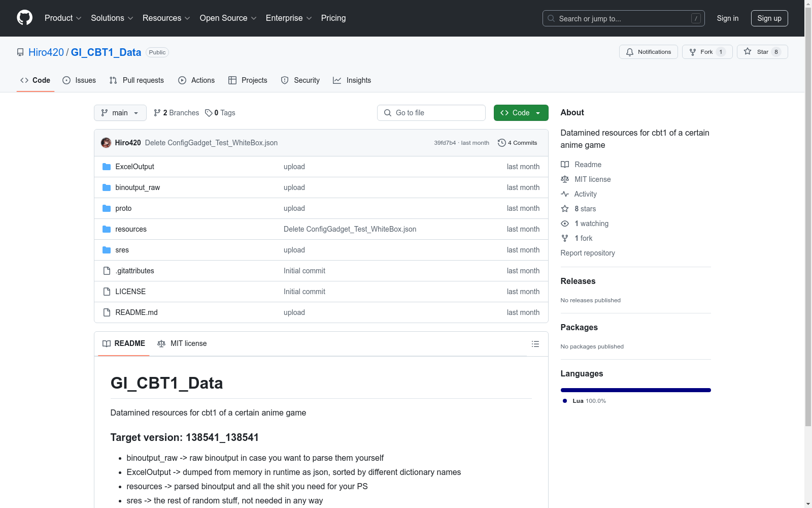Image resolution: width=812 pixels, height=508 pixels.
Task: Click the star icon next to 8 stars
Action: click(565, 209)
